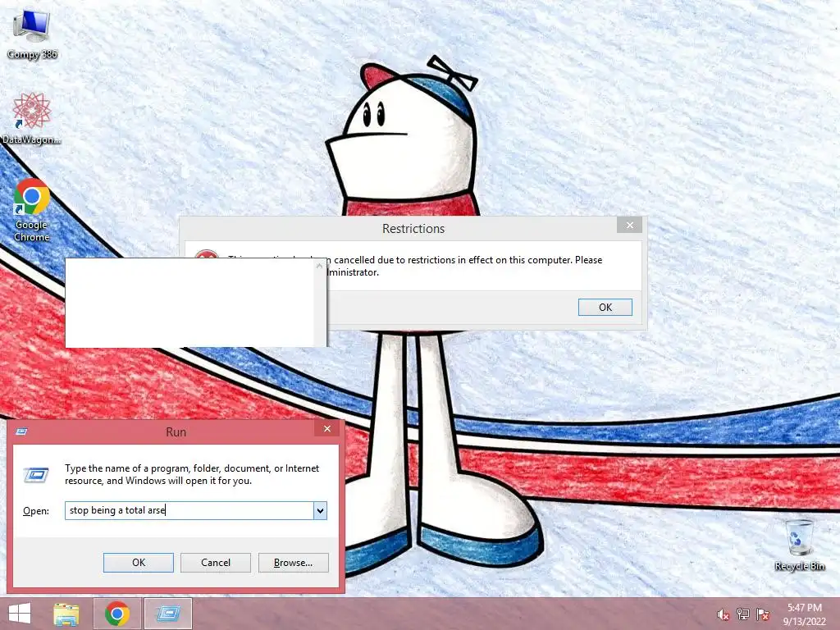Switch to Chrome in the taskbar
Screen dimensions: 840x630
[x=117, y=614]
